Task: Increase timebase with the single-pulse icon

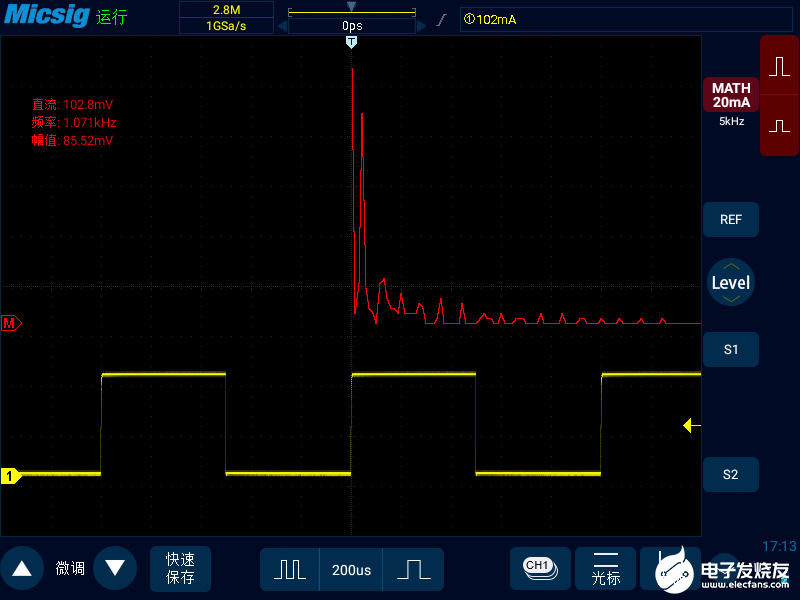Action: (x=413, y=569)
